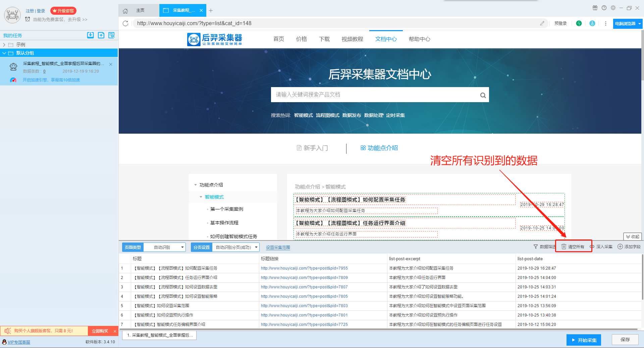
Task: Click the import task icon beside 我的任务
Action: point(90,35)
